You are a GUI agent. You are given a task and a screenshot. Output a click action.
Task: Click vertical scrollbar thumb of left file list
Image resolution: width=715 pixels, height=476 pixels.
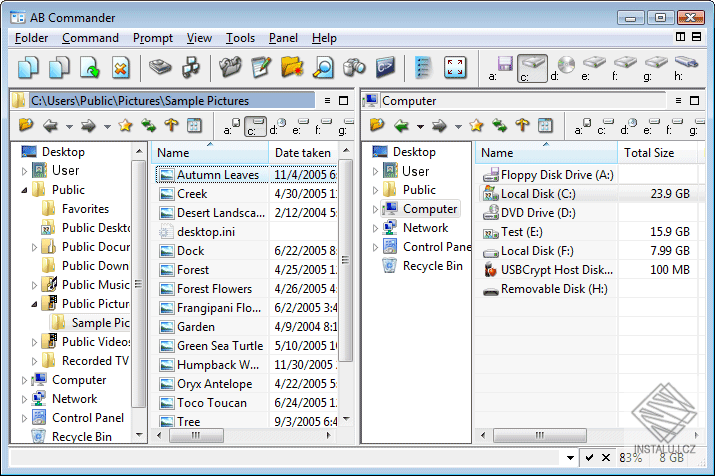tap(345, 260)
